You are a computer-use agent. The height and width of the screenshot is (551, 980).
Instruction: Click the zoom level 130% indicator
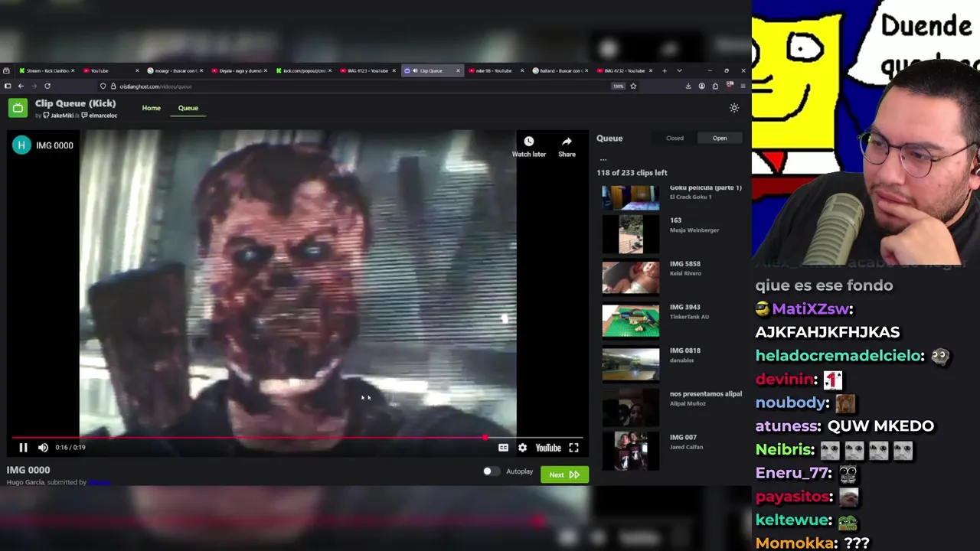618,86
